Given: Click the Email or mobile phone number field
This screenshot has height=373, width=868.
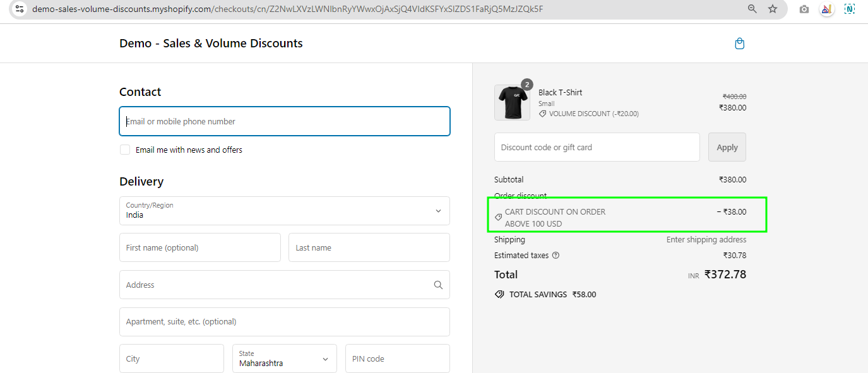Looking at the screenshot, I should pos(284,121).
